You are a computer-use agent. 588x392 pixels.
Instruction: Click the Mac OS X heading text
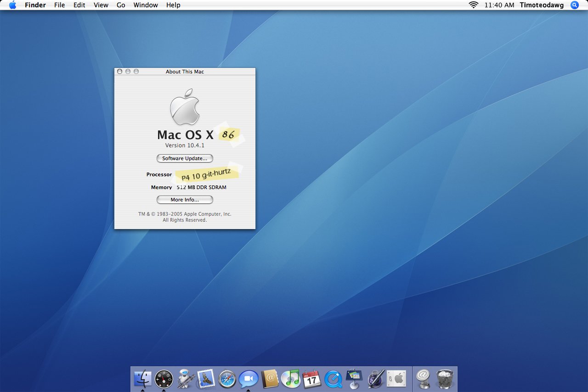(x=186, y=134)
